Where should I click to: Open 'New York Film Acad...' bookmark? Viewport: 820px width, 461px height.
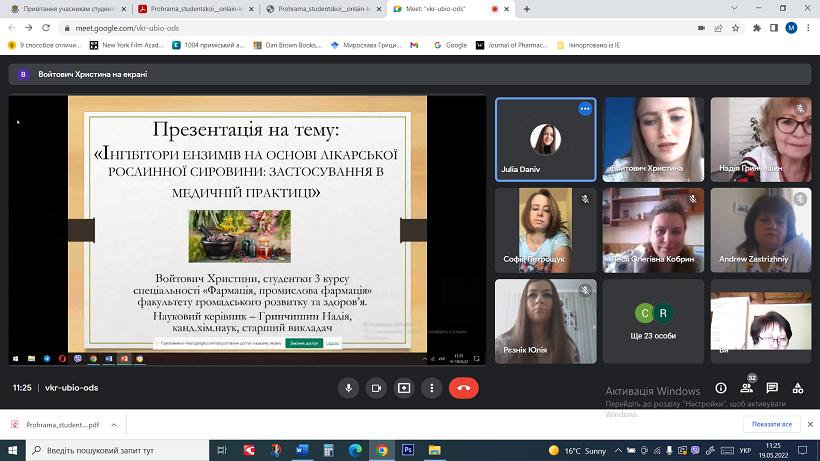[x=127, y=45]
